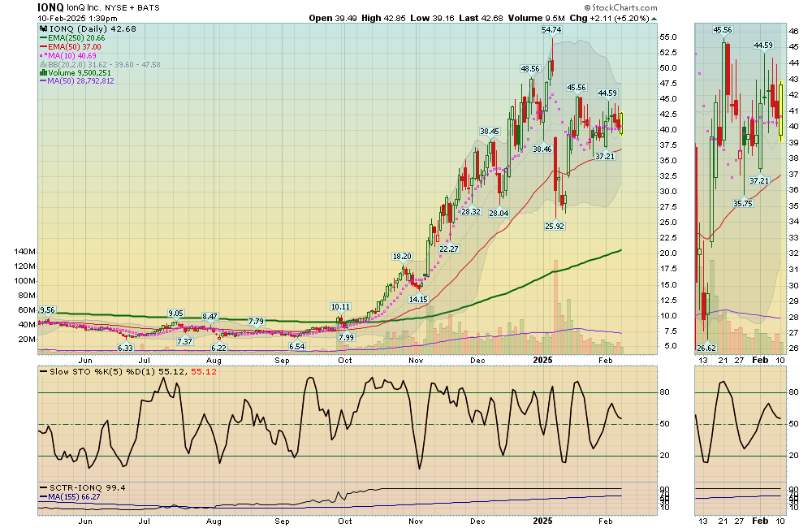
Task: Click the 7.37 low price label
Action: (184, 341)
